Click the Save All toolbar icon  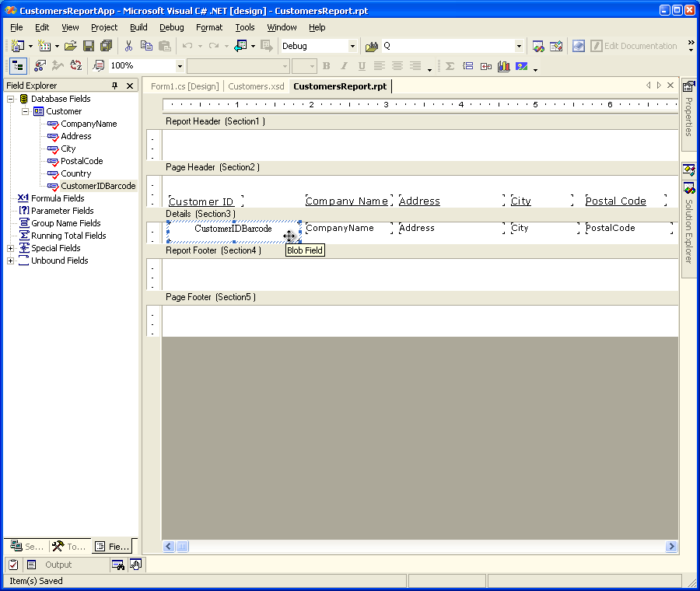pos(106,46)
